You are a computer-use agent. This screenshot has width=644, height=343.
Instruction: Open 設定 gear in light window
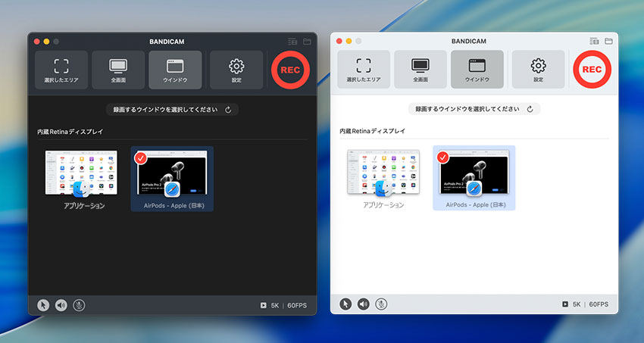(538, 70)
